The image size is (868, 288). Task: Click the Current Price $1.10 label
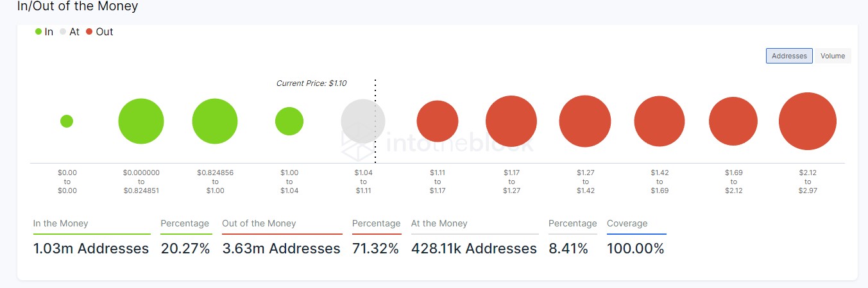311,83
